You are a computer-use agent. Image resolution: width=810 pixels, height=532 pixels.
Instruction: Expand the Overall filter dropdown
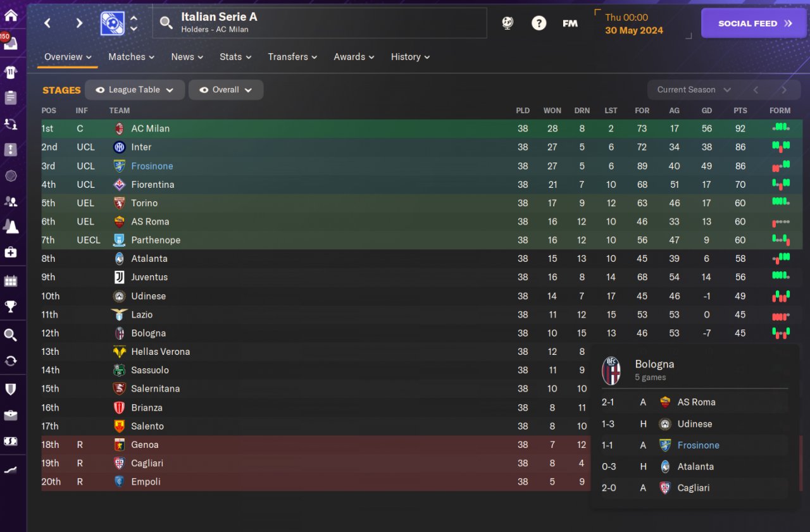[x=226, y=90]
